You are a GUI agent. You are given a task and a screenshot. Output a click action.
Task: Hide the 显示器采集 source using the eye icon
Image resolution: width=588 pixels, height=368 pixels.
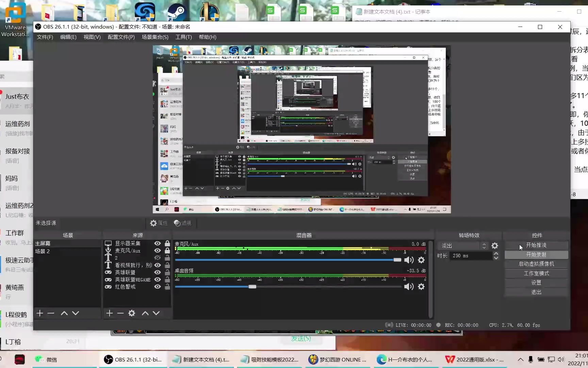click(158, 243)
